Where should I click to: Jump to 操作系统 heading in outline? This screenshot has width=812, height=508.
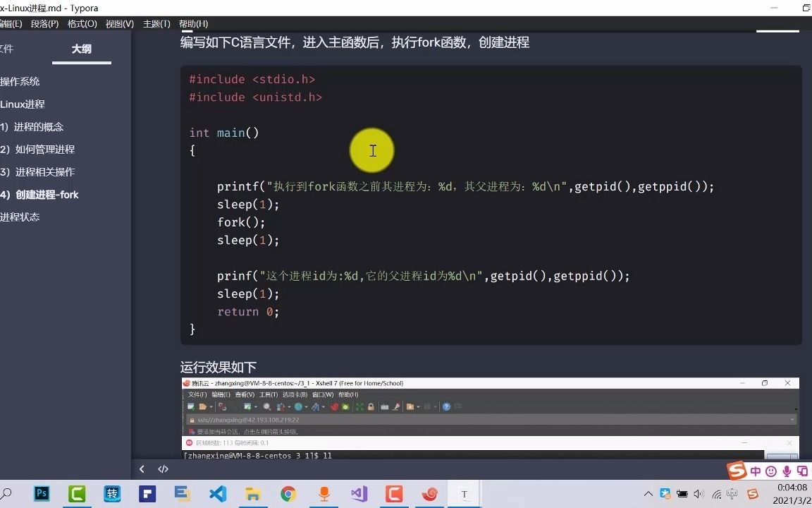[x=20, y=81]
